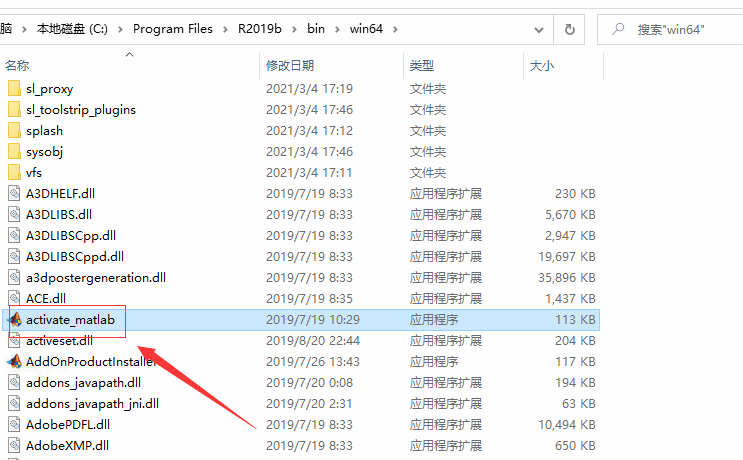743x460 pixels.
Task: Select the addons_javapath_jni.dll file name
Action: [x=92, y=404]
